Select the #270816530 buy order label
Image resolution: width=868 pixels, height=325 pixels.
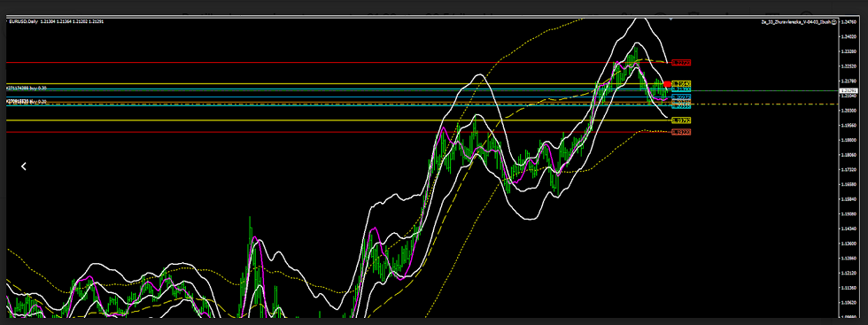(x=26, y=101)
